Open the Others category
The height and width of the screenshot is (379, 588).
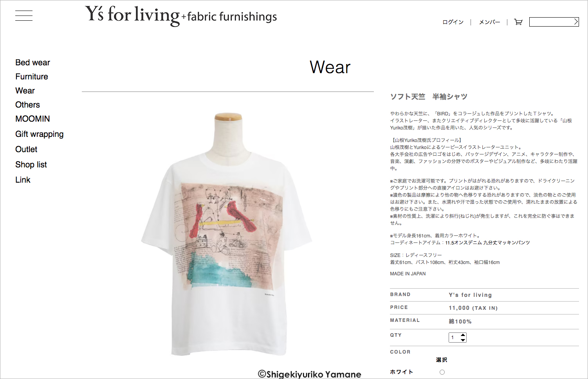click(x=27, y=105)
